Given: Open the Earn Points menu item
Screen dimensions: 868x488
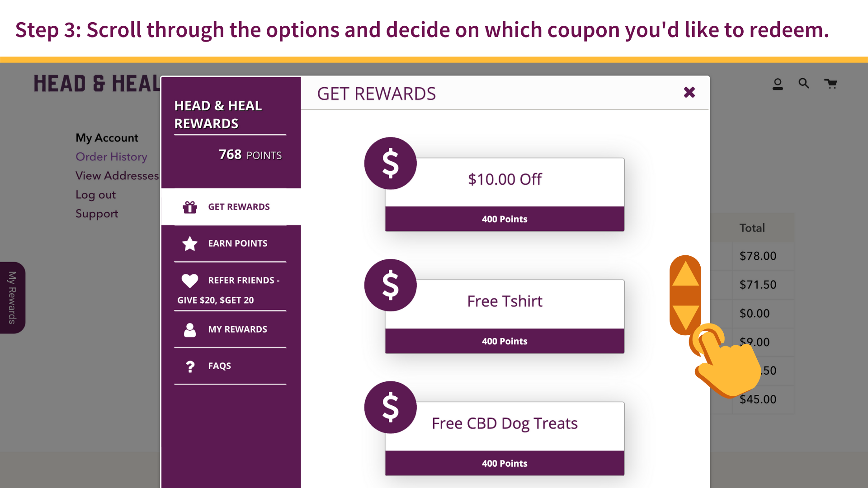Looking at the screenshot, I should [x=238, y=244].
